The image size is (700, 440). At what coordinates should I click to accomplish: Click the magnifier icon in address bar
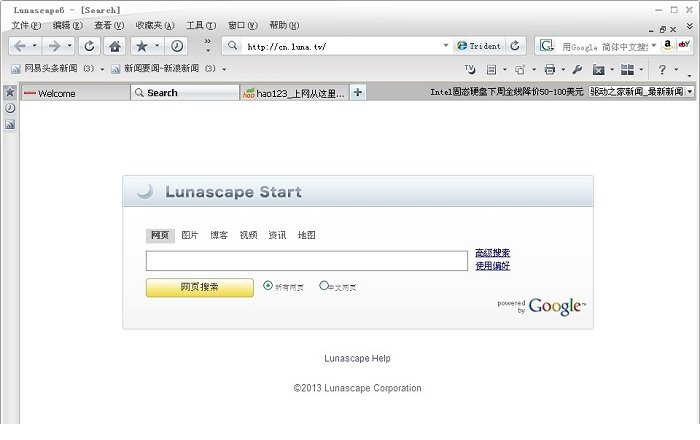[233, 46]
